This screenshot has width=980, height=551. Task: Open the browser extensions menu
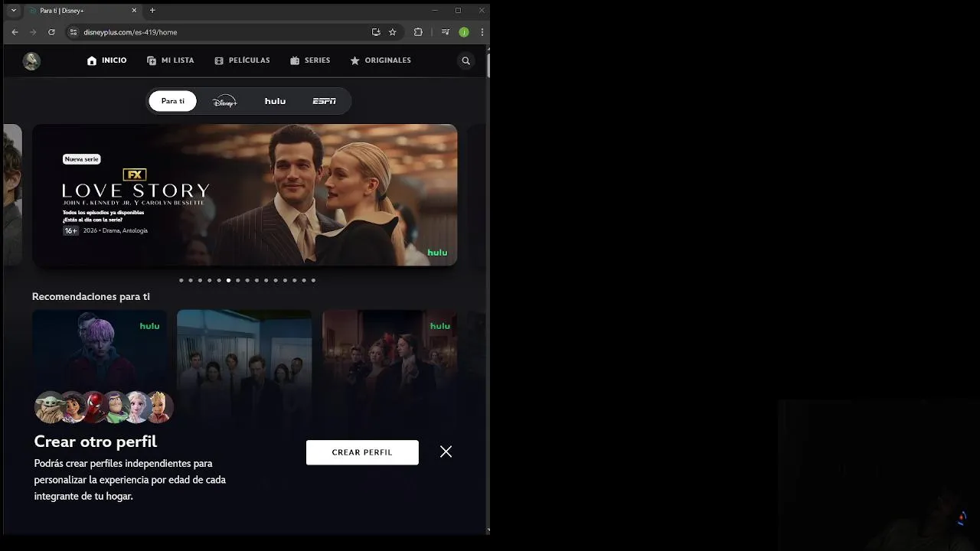click(x=418, y=32)
